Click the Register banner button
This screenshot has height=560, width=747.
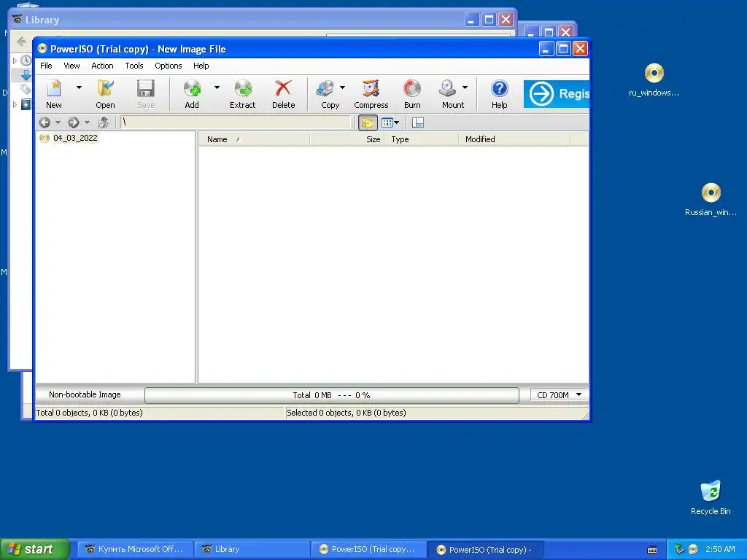(556, 94)
